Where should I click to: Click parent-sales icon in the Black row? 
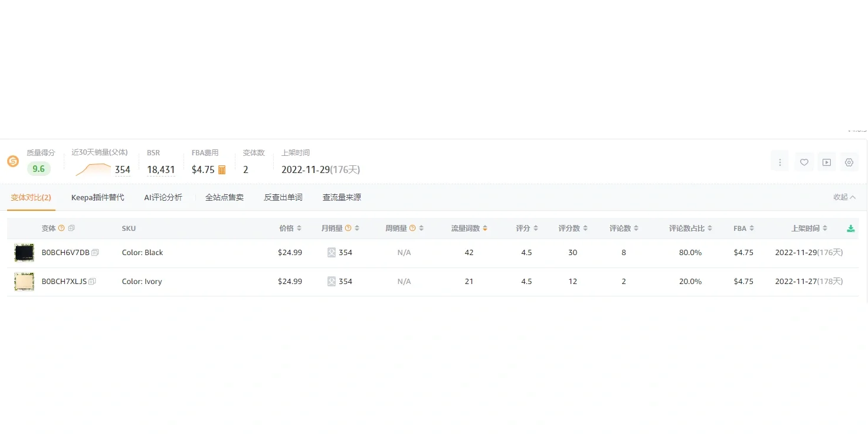coord(332,253)
